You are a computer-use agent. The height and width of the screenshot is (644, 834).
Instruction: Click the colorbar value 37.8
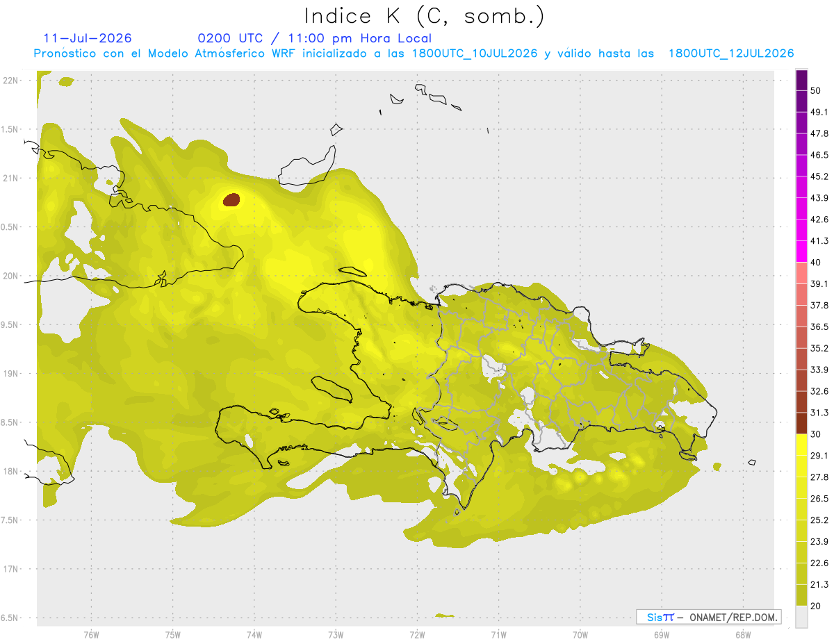819,306
